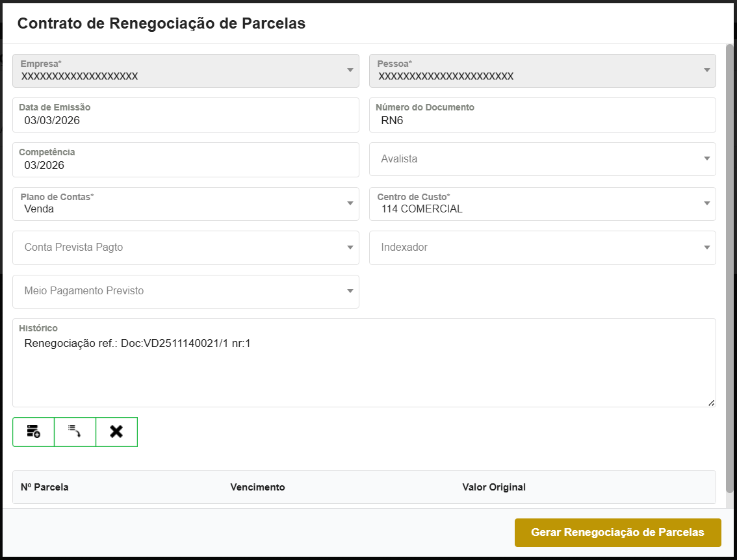This screenshot has width=737, height=560.
Task: Click the Competência input field
Action: pyautogui.click(x=186, y=165)
